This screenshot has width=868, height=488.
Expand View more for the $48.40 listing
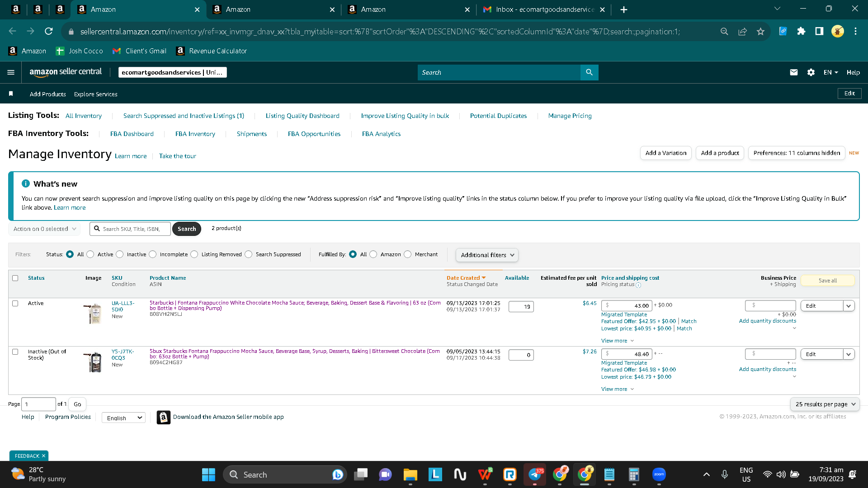[x=618, y=389]
